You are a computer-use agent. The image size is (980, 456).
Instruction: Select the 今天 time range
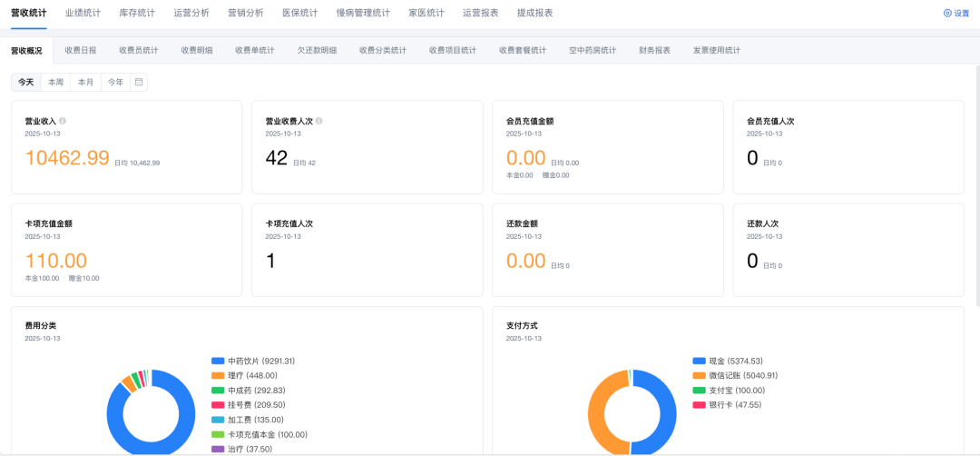[x=26, y=83]
